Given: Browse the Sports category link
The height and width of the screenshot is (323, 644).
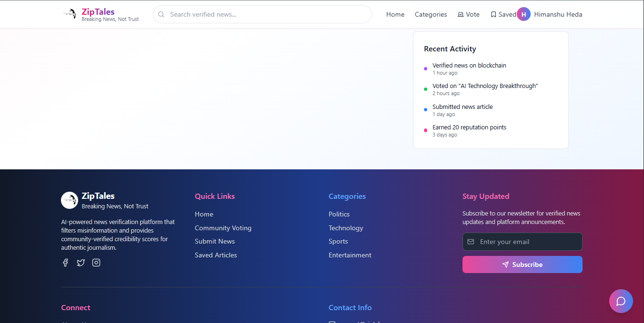Looking at the screenshot, I should coord(338,241).
